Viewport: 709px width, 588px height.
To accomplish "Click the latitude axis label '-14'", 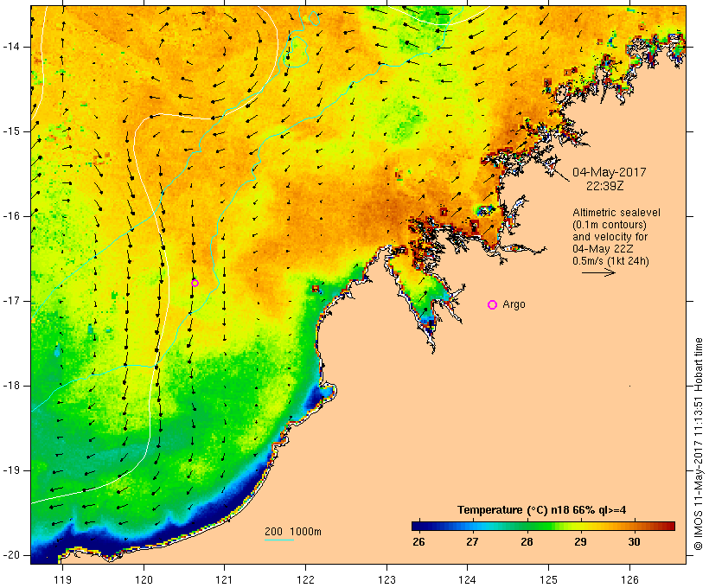I will tap(10, 47).
